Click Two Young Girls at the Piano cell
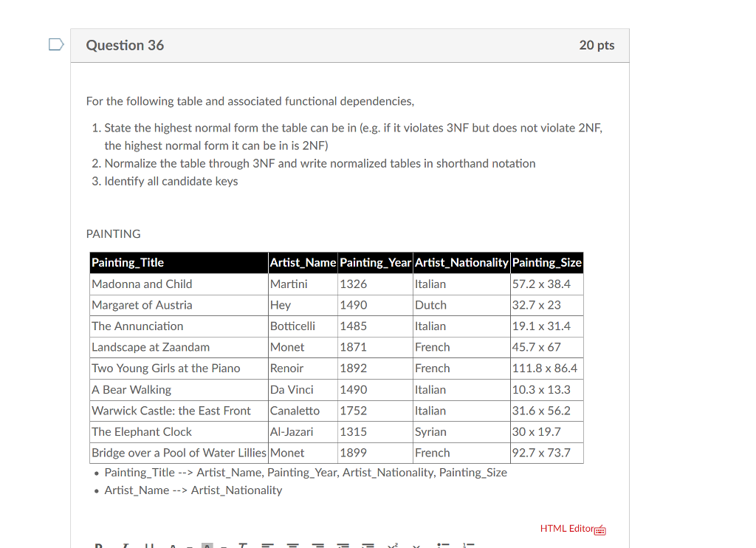 pos(179,369)
